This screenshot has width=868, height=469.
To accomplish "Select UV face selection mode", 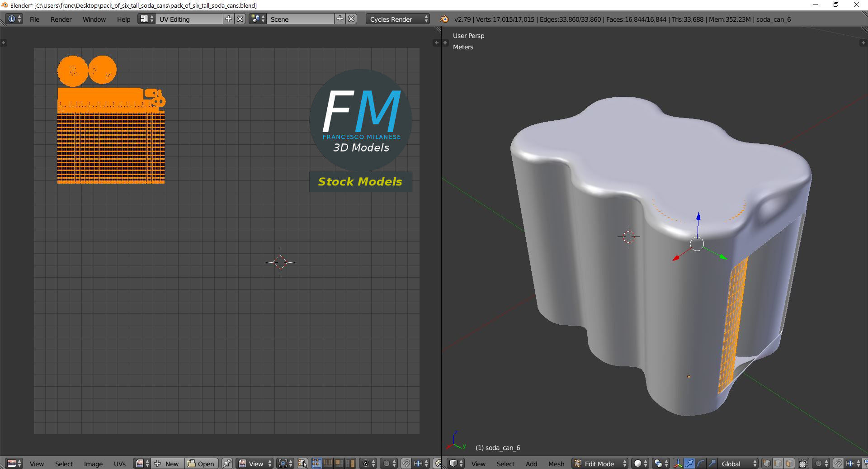I will coord(339,464).
